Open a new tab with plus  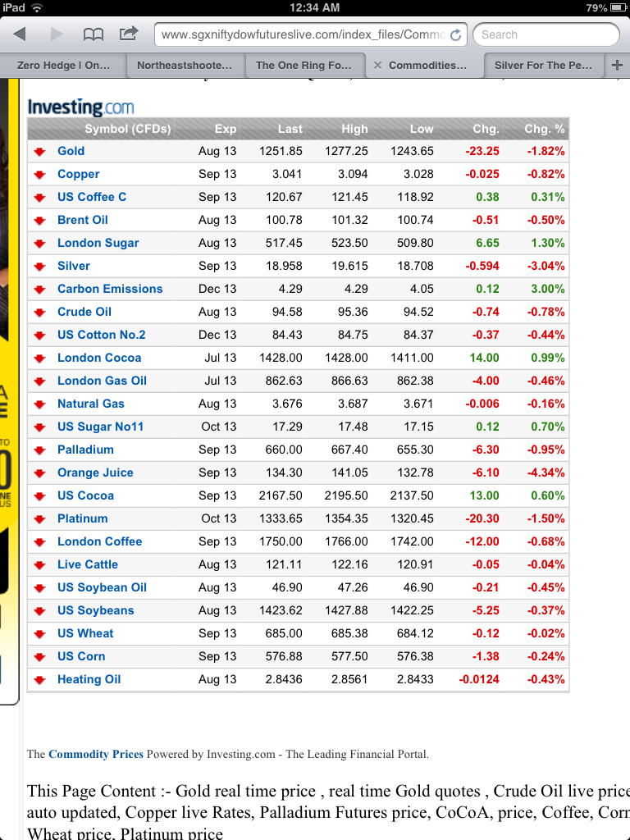point(617,66)
